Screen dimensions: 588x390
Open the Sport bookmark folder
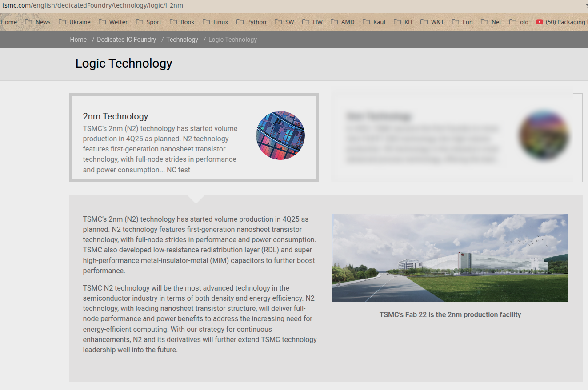[x=149, y=22]
